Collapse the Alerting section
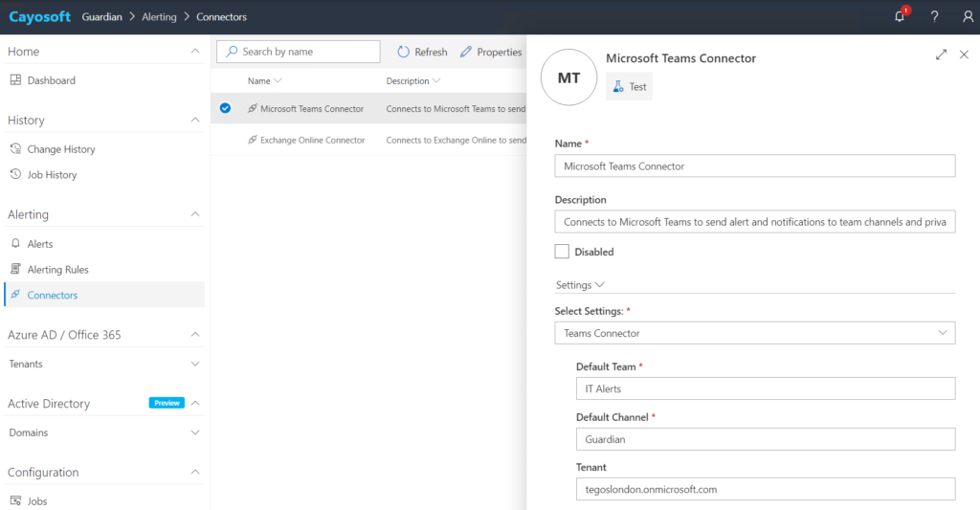Viewport: 980px width, 510px height. point(195,214)
